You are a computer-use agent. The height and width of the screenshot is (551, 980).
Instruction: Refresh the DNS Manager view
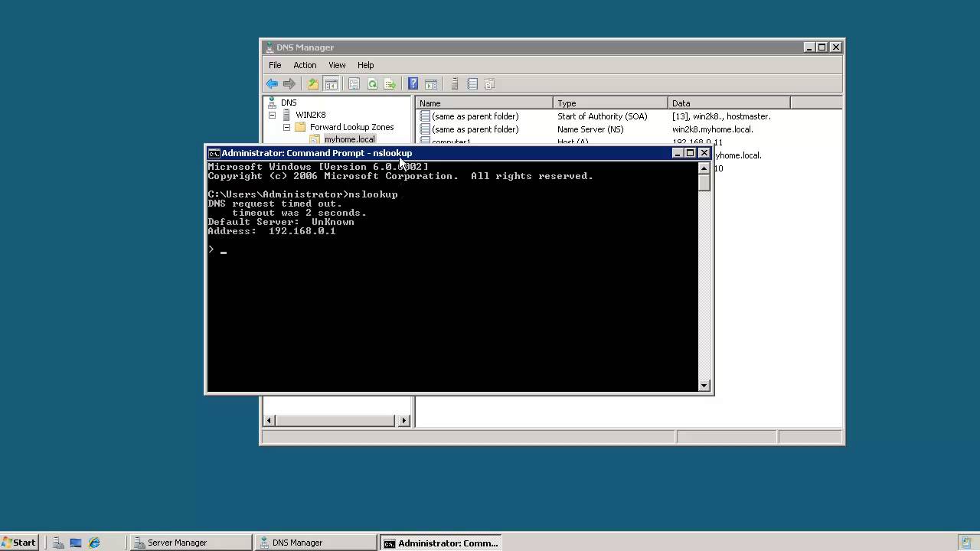click(x=372, y=84)
